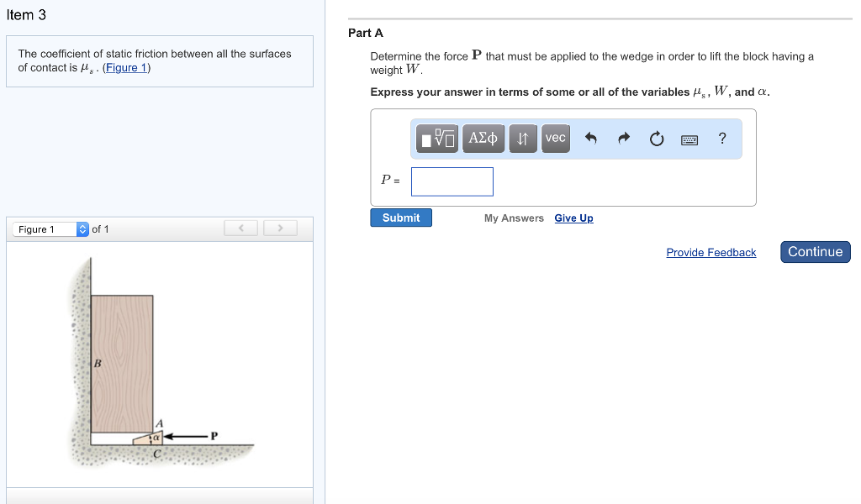The image size is (861, 504).
Task: Open the math template palette in the equation toolbar
Action: [436, 139]
